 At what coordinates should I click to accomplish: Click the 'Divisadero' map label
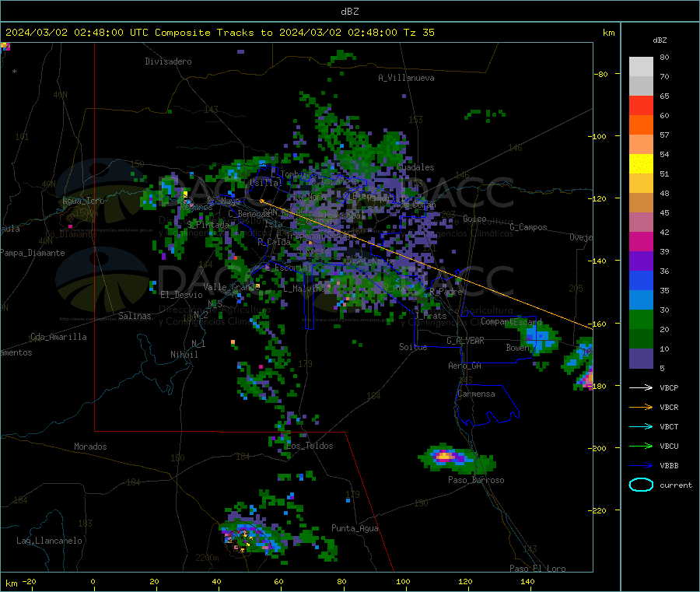pyautogui.click(x=168, y=61)
